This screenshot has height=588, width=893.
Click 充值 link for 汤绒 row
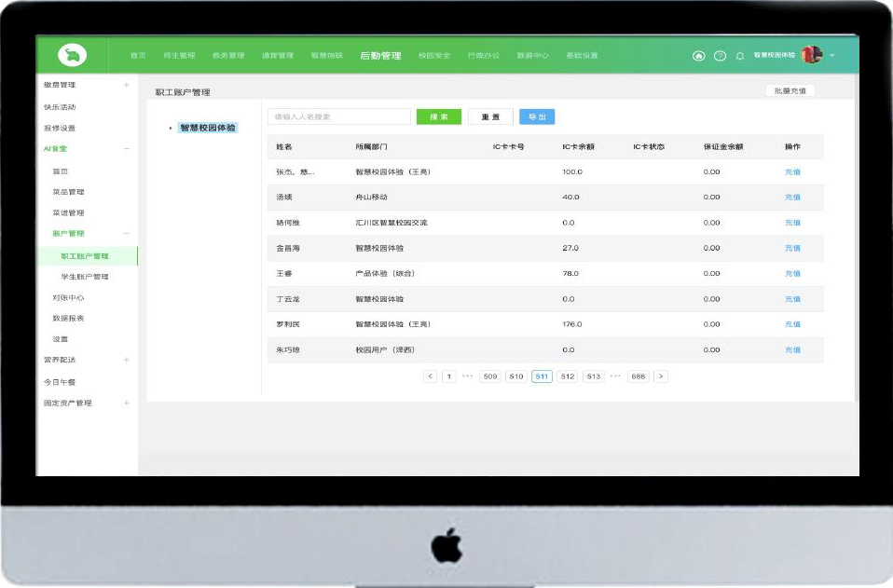(792, 198)
